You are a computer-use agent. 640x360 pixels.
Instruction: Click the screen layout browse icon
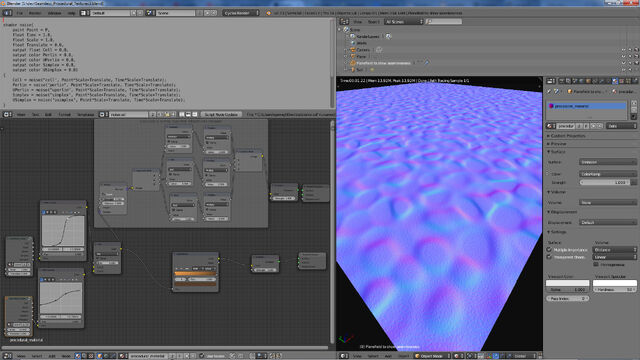coord(84,13)
